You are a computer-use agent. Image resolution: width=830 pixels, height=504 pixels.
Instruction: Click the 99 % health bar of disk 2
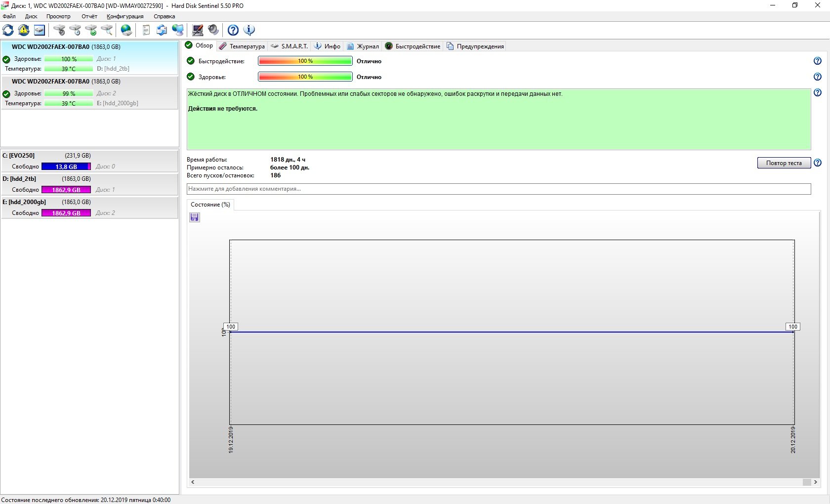pyautogui.click(x=69, y=93)
